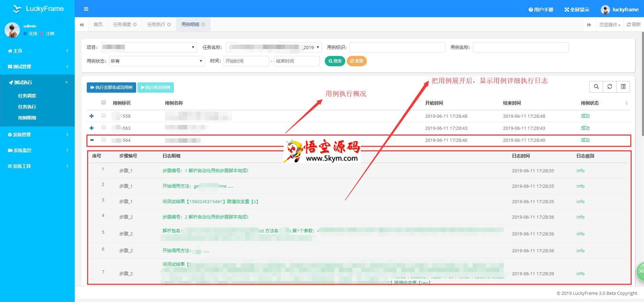Click log entry 将测试结果【1560245315461】赋值给变量【s】

tap(211, 201)
